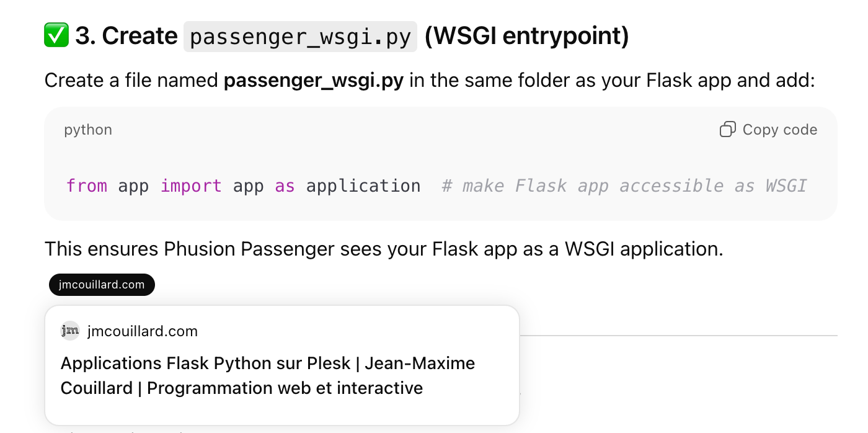Open the black jmcouillard.com citation pill
Image resolution: width=868 pixels, height=433 pixels.
102,285
